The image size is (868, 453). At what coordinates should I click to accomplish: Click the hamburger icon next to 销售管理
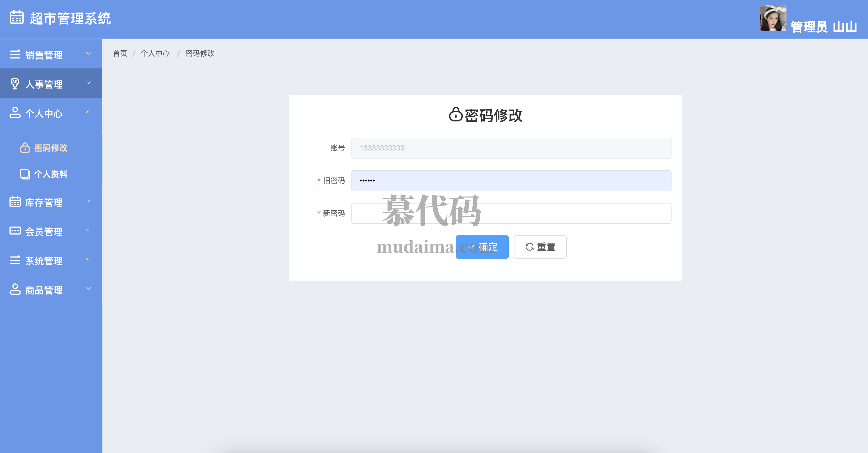point(15,55)
